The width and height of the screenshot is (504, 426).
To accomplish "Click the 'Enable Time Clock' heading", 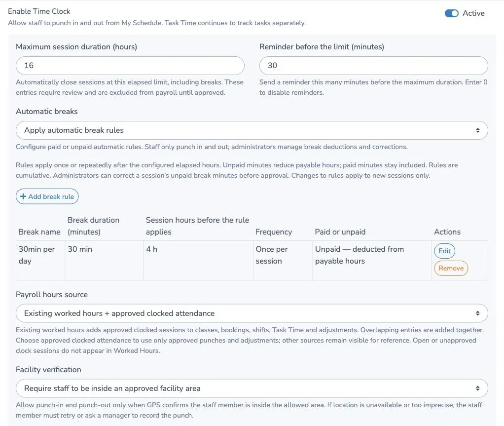I will tap(39, 11).
